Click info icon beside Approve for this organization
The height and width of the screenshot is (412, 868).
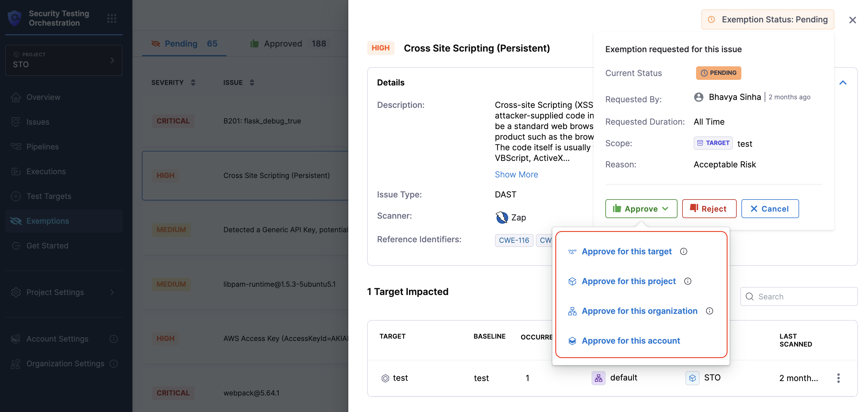tap(709, 311)
